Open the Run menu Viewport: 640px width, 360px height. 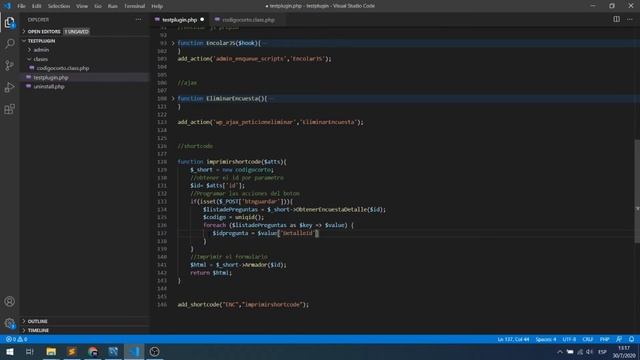(x=113, y=6)
